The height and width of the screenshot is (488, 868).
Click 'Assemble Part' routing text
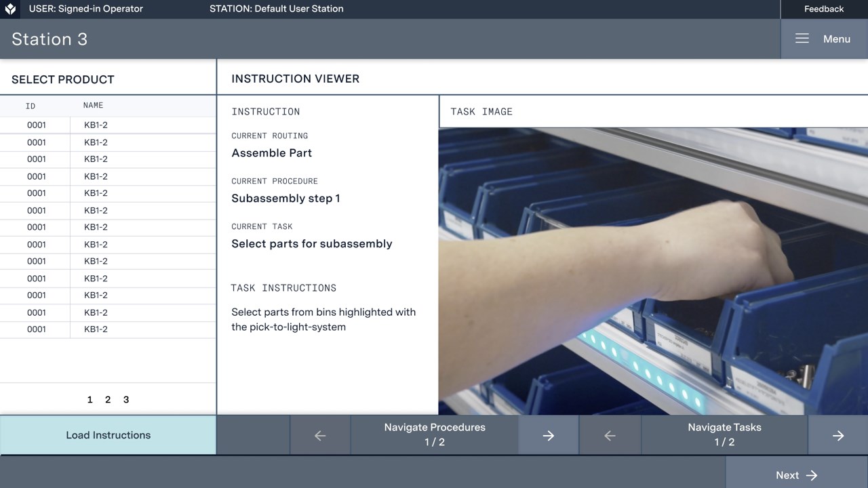pos(272,153)
